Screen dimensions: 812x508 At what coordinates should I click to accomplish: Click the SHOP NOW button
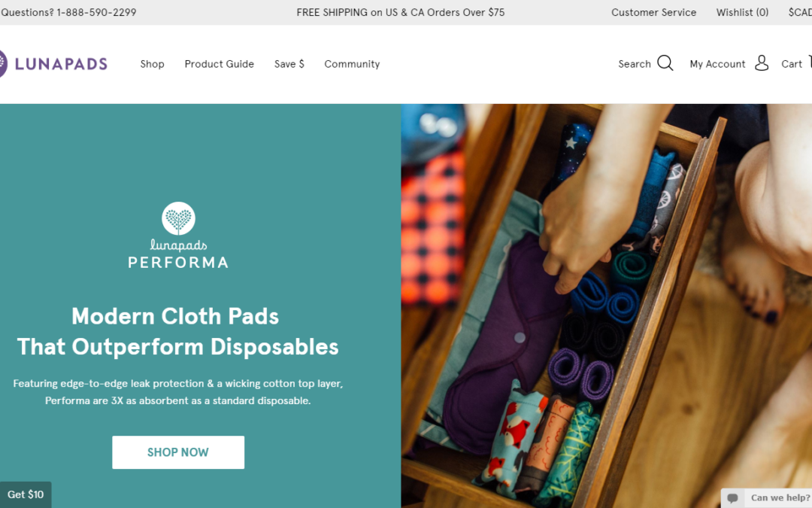[x=178, y=452]
